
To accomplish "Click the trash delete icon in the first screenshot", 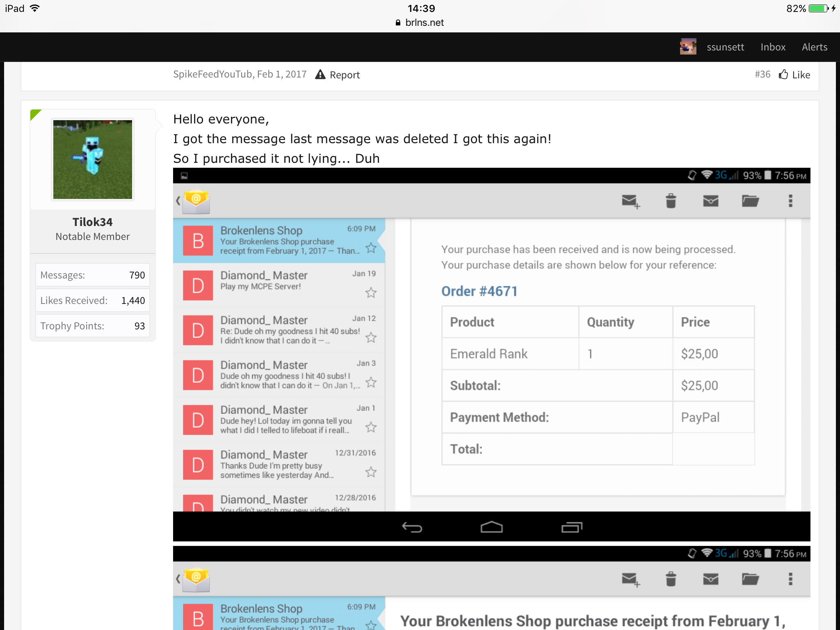I will click(x=671, y=201).
